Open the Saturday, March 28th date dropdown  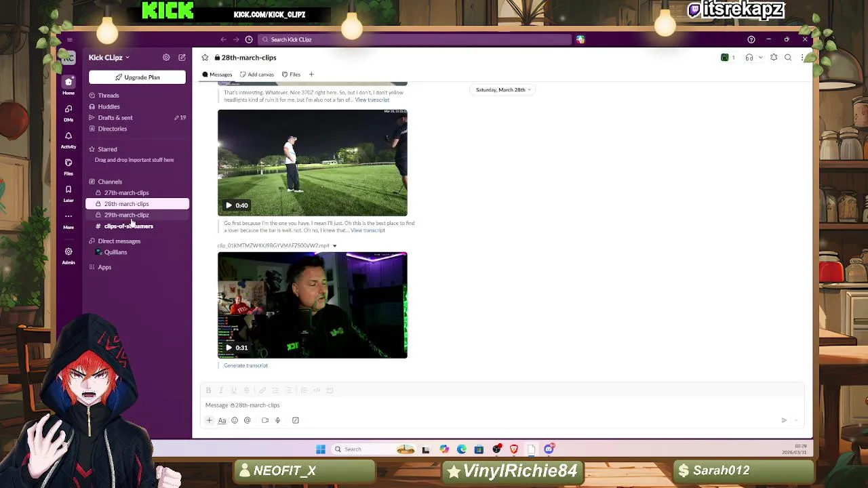[503, 89]
